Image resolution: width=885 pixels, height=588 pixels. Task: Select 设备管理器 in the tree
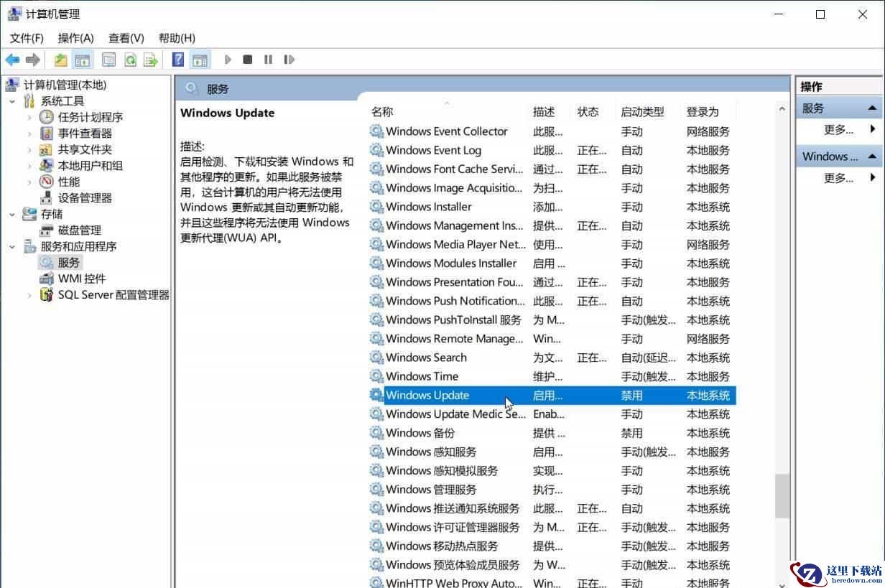point(85,198)
